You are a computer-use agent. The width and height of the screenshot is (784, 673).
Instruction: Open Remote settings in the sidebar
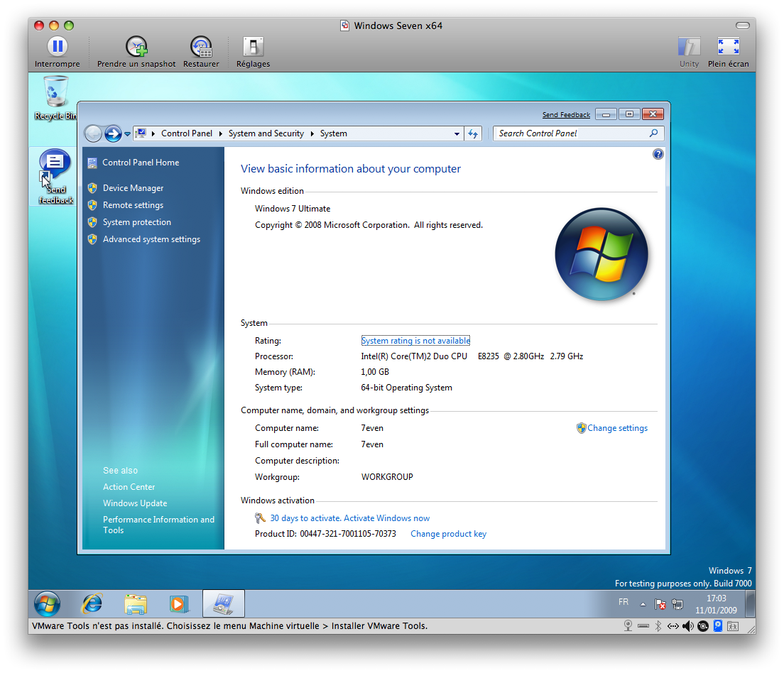133,205
